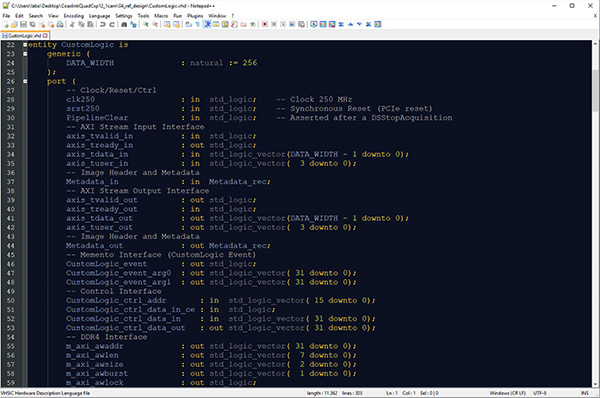The width and height of the screenshot is (600, 398).
Task: Click the PipelineClear port name
Action: [97, 118]
